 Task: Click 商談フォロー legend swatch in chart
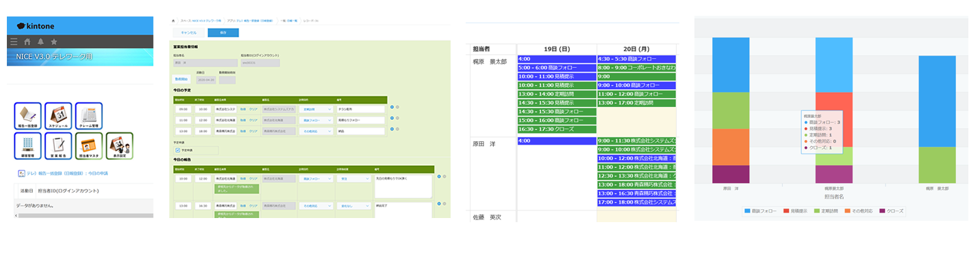coord(747,211)
